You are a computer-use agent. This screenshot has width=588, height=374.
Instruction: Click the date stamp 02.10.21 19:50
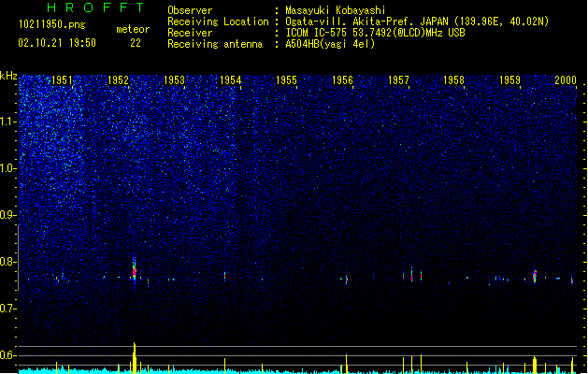click(57, 43)
